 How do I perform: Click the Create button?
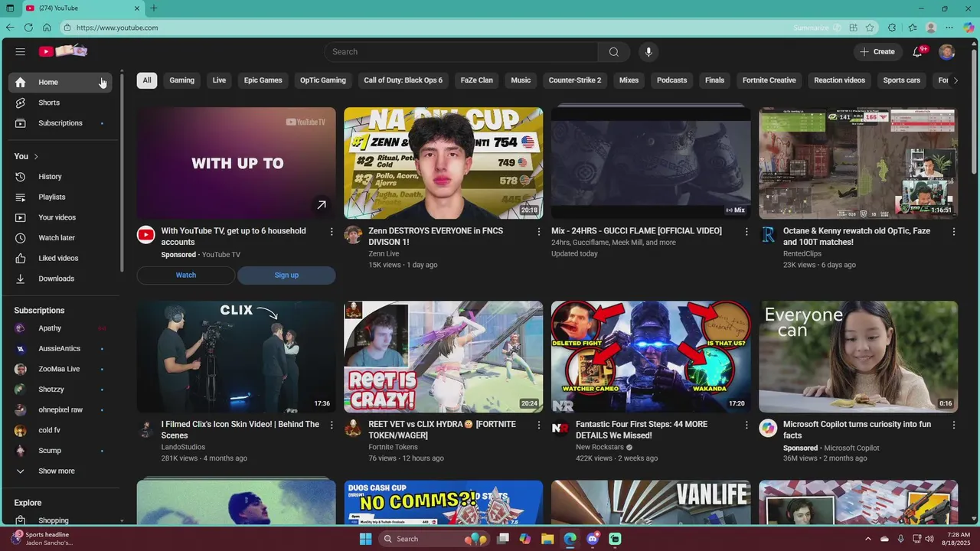pyautogui.click(x=877, y=51)
